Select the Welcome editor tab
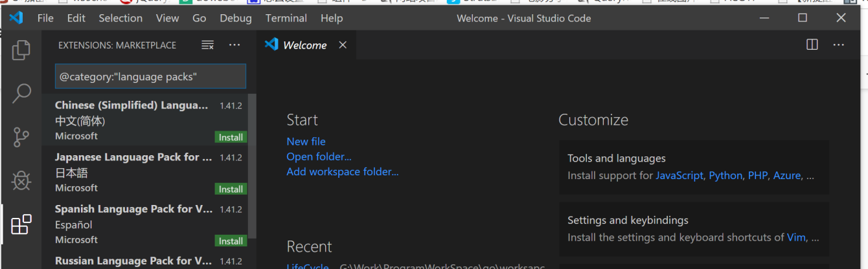 [304, 45]
